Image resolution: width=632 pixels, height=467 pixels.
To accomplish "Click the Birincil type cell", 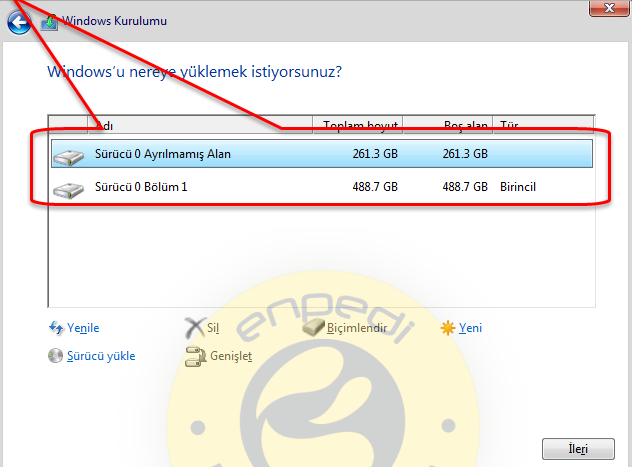I will click(518, 187).
